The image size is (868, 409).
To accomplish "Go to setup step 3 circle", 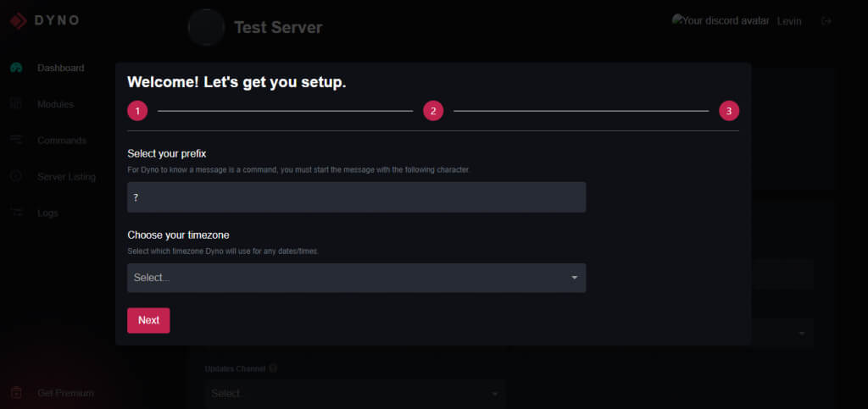I will tap(729, 111).
